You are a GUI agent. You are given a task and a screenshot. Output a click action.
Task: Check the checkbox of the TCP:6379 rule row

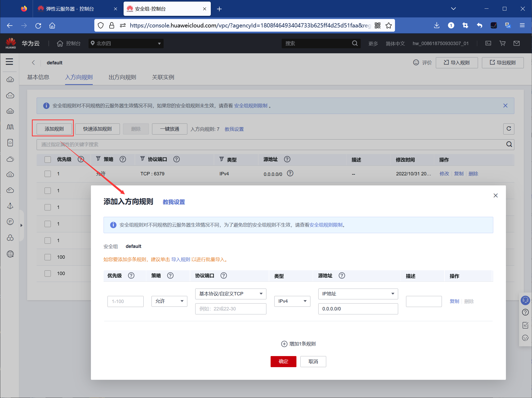48,174
